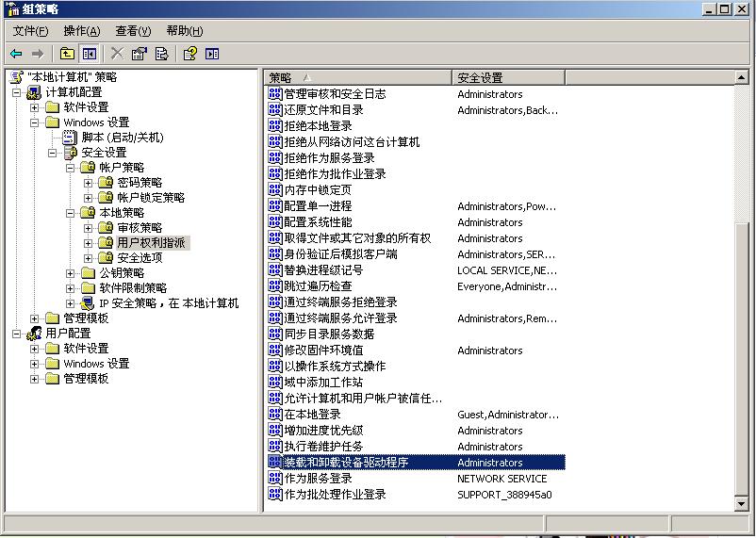The height and width of the screenshot is (538, 756).
Task: Click the vertical scrollbar thumb
Action: click(x=742, y=360)
